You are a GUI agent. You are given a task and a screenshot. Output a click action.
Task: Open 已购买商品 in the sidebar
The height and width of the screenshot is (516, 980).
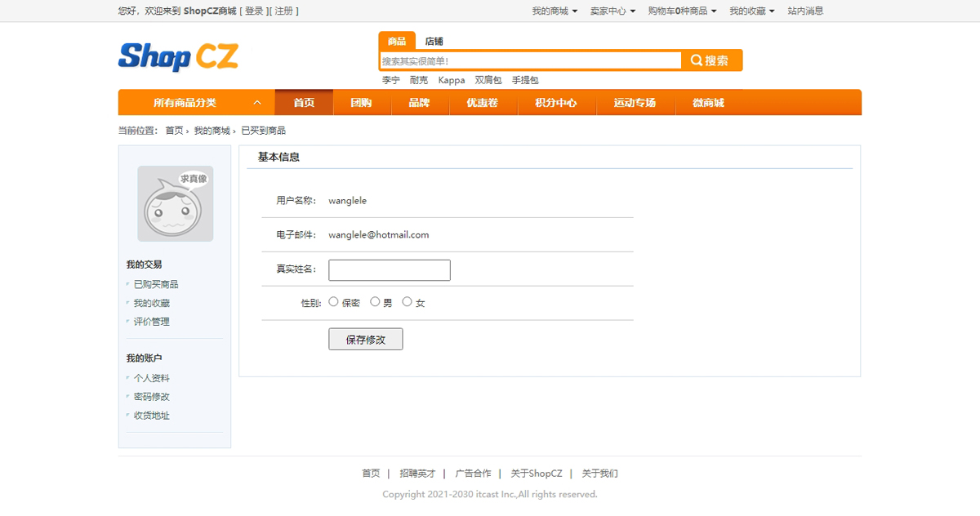point(156,284)
